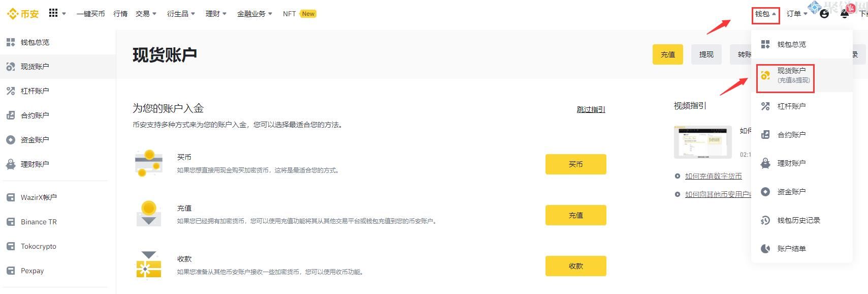This screenshot has height=294, width=868.
Task: Select 合约账户 label in left sidebar
Action: click(35, 115)
